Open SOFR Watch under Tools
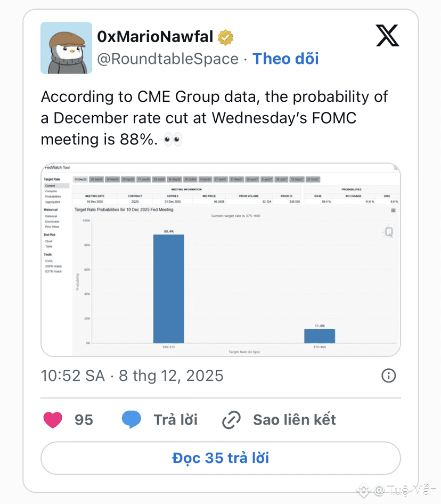Screen dimensions: 441x504 [x=53, y=266]
